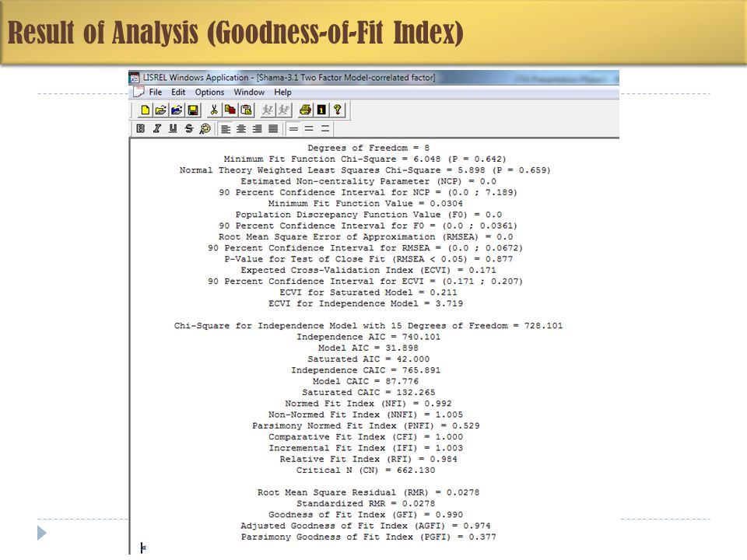The width and height of the screenshot is (747, 560).
Task: Click 'Expected Cross-Validation Index (ECVI) = 0.171'
Action: (368, 270)
